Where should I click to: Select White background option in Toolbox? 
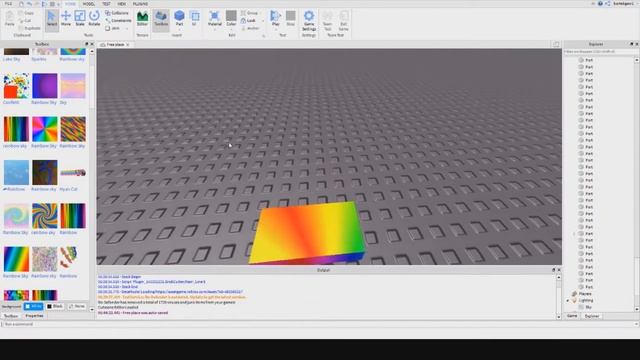(33, 306)
